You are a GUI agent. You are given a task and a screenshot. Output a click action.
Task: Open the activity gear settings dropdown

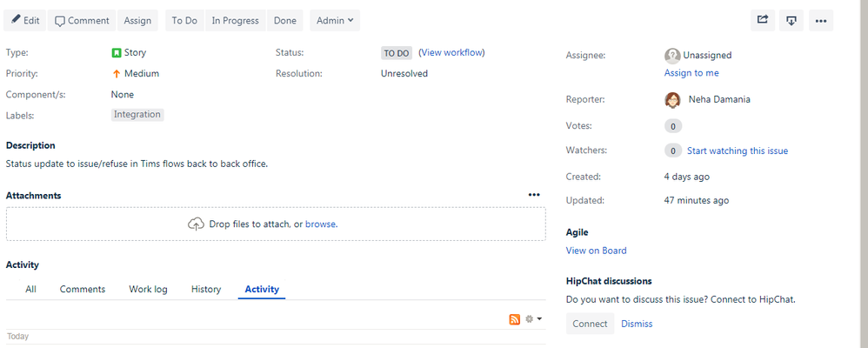533,319
